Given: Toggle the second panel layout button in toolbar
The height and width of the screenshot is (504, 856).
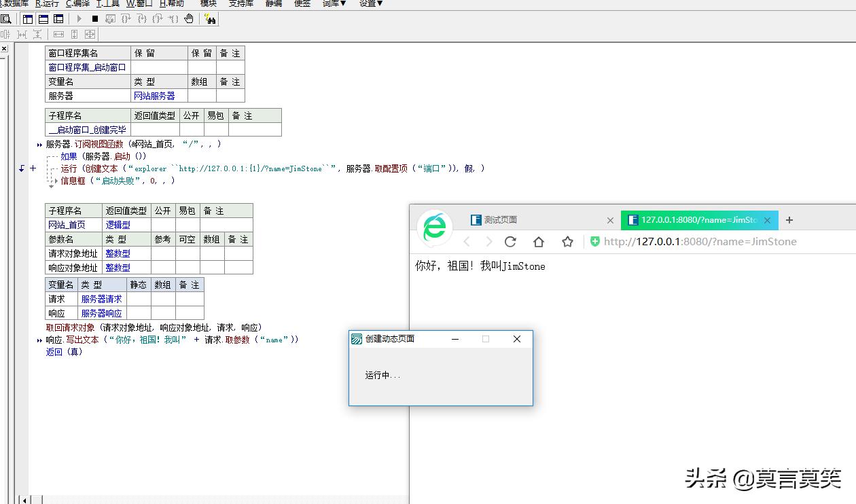Looking at the screenshot, I should pos(43,19).
